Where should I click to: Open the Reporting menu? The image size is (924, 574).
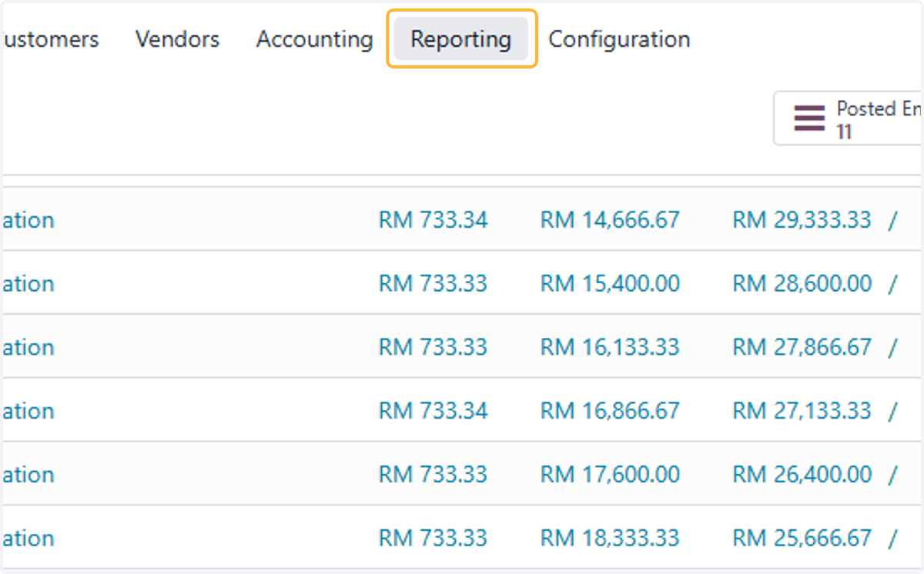click(461, 39)
